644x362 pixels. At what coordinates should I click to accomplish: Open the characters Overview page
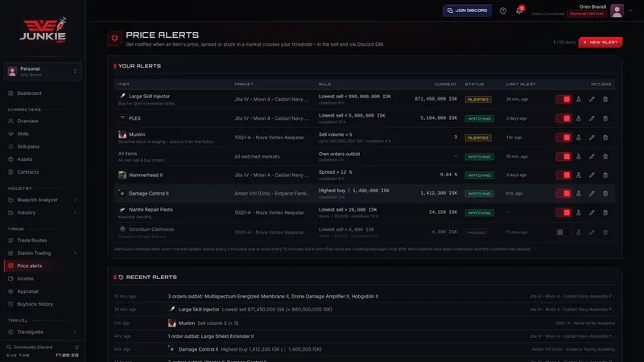click(43, 121)
